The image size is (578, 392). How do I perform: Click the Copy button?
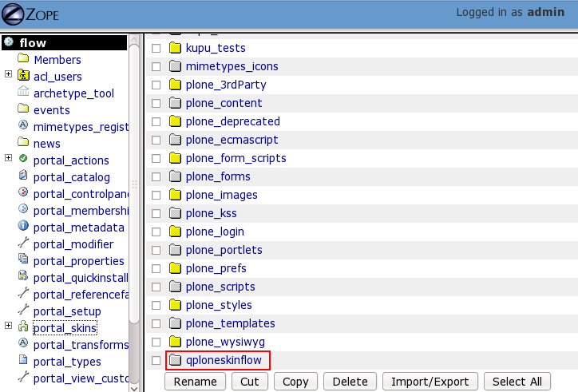pyautogui.click(x=295, y=382)
